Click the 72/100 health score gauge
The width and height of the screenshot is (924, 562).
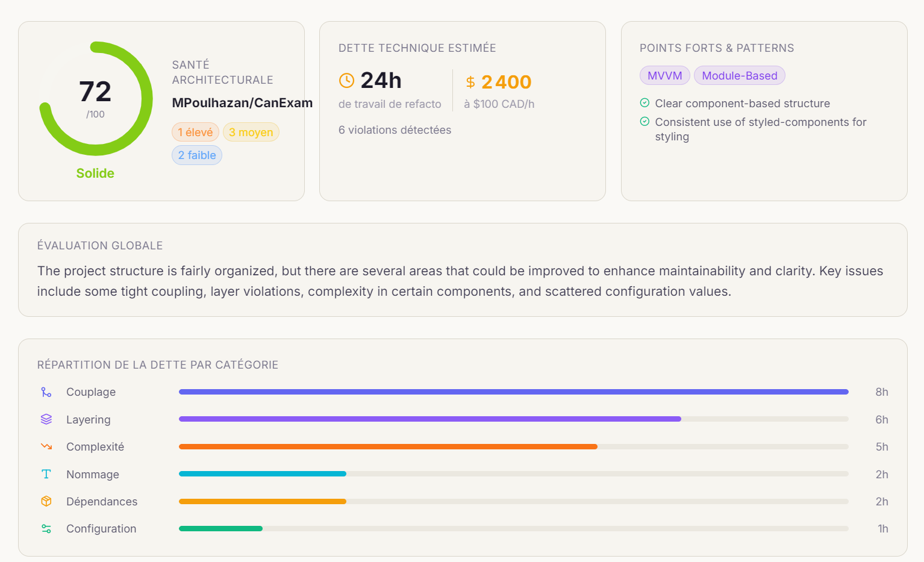pos(96,99)
